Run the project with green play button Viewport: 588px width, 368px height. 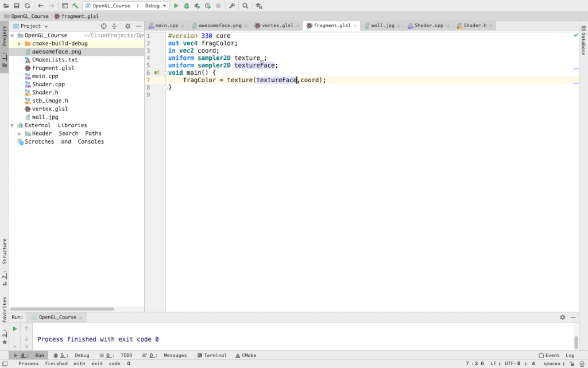[176, 6]
